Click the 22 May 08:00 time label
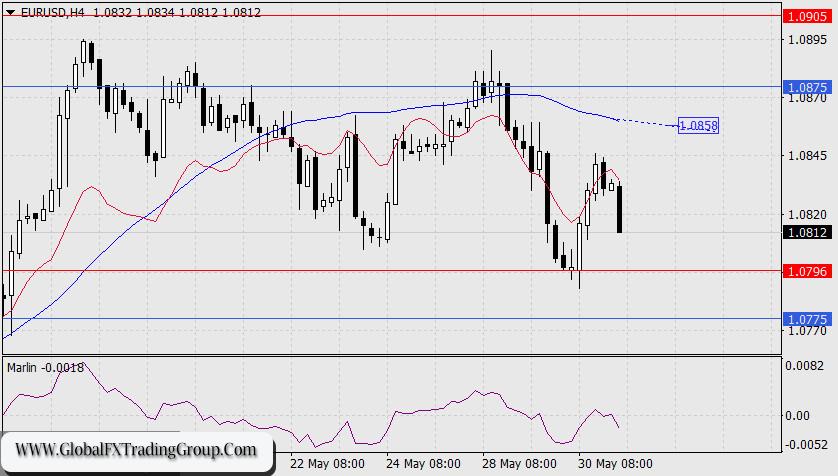 point(327,463)
